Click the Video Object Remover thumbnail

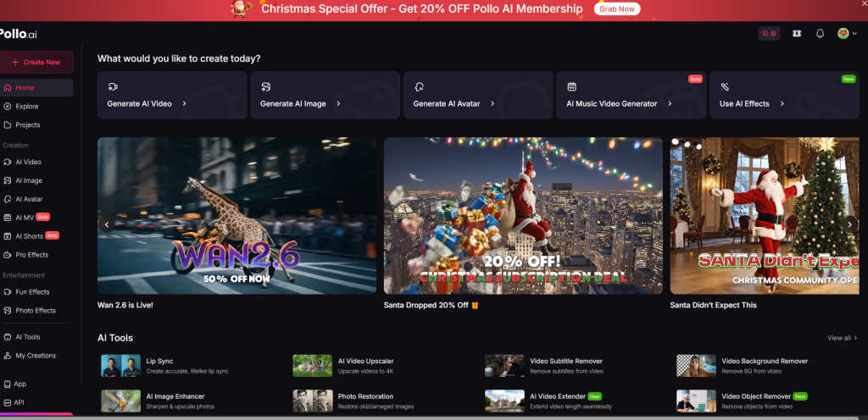[697, 401]
